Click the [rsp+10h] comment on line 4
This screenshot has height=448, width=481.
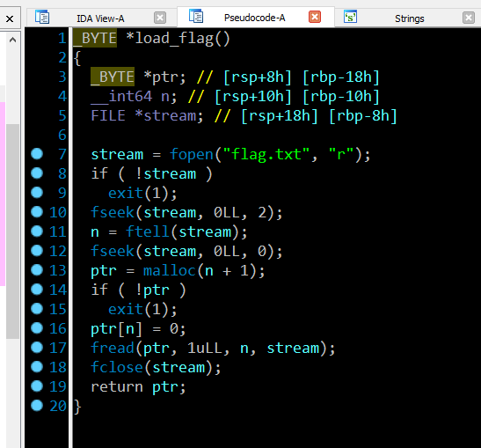[x=253, y=96]
